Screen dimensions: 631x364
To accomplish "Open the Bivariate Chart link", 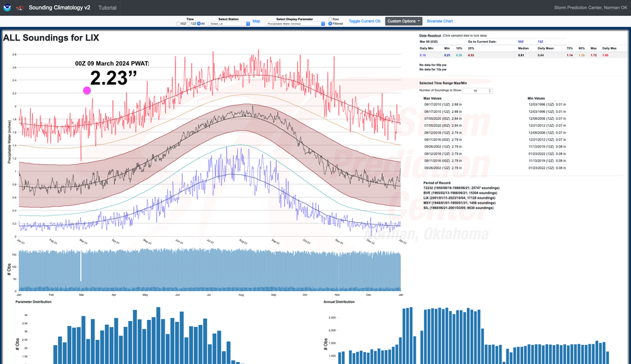I will pos(439,21).
